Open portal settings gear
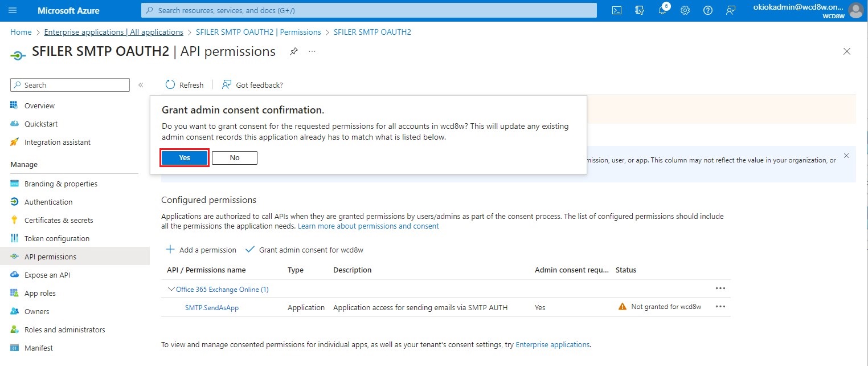This screenshot has height=366, width=868. [685, 10]
